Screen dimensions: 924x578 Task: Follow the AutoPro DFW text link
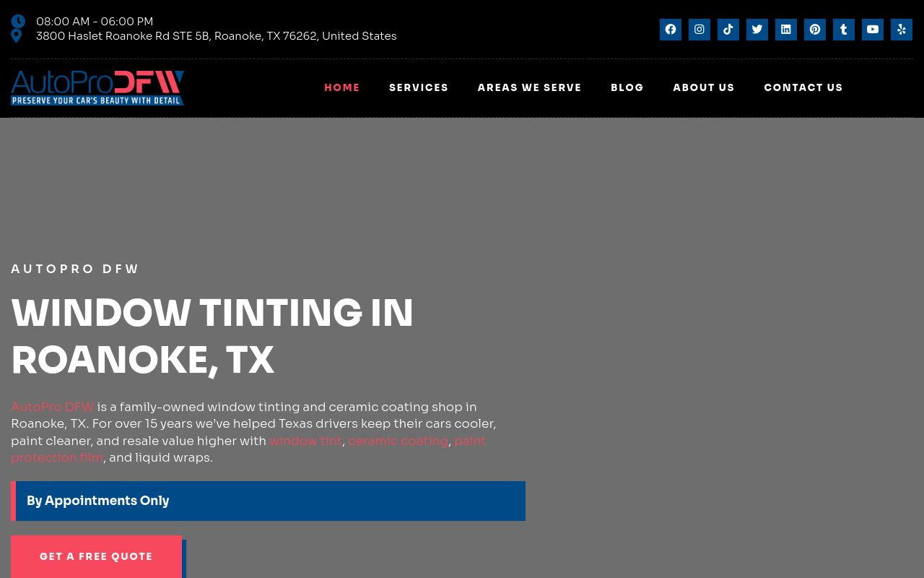click(53, 407)
